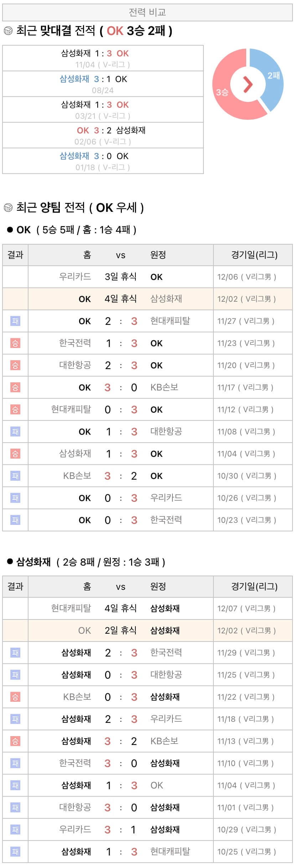Click the 현대캐피탈 team name on the 12/07 row
This screenshot has height=868, width=295.
point(71,608)
